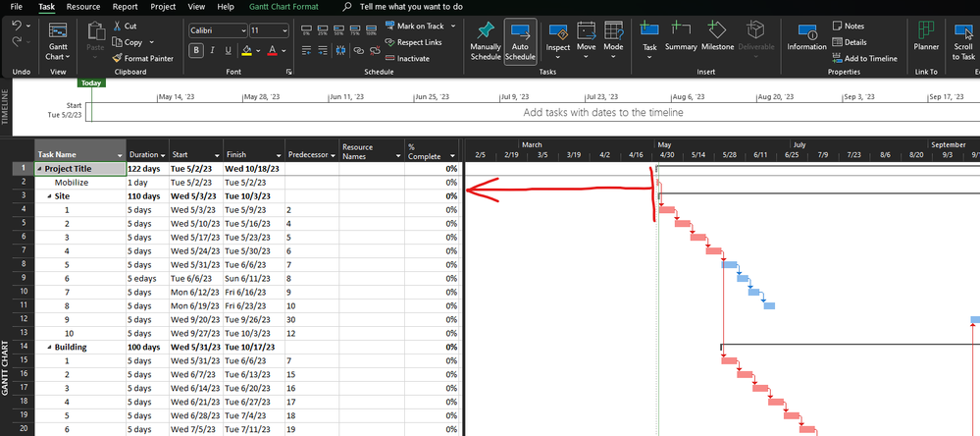Collapse the Site summary task

49,196
